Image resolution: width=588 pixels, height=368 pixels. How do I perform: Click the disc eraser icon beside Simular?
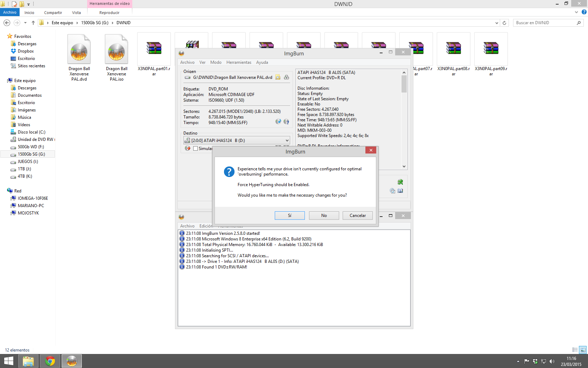(x=188, y=148)
